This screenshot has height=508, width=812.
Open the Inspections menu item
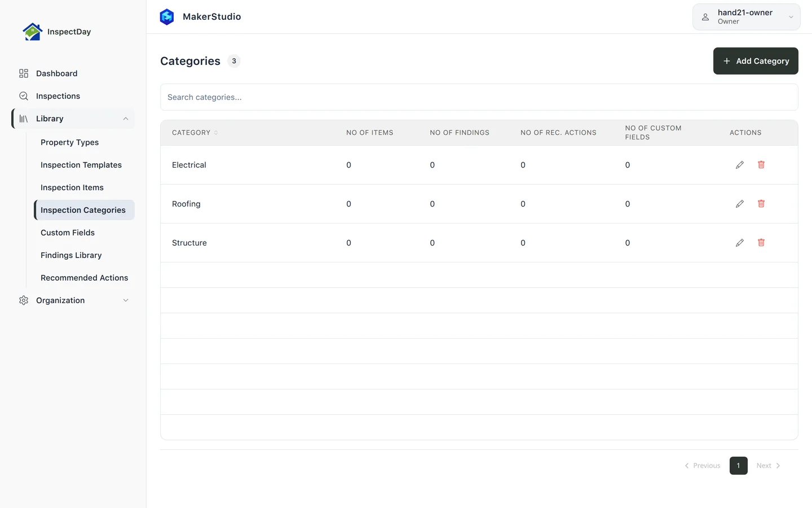tap(73, 96)
